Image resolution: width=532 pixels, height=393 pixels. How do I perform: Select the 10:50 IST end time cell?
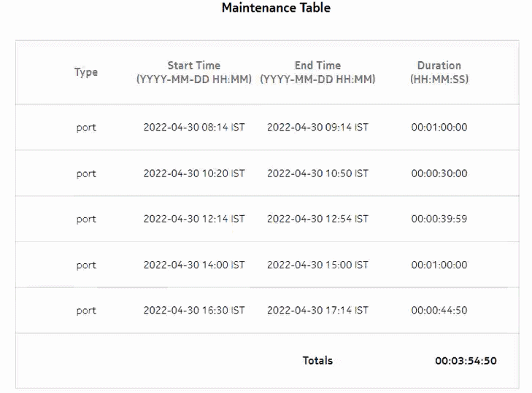317,174
